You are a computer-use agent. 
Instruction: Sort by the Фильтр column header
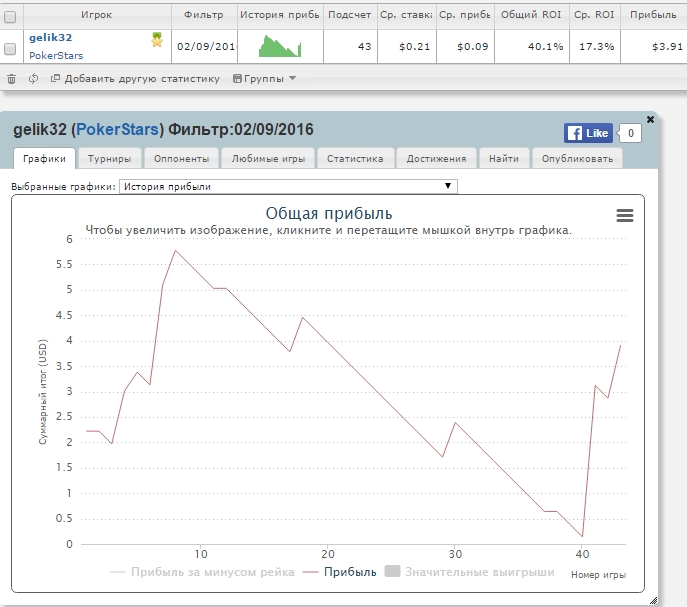click(x=204, y=15)
